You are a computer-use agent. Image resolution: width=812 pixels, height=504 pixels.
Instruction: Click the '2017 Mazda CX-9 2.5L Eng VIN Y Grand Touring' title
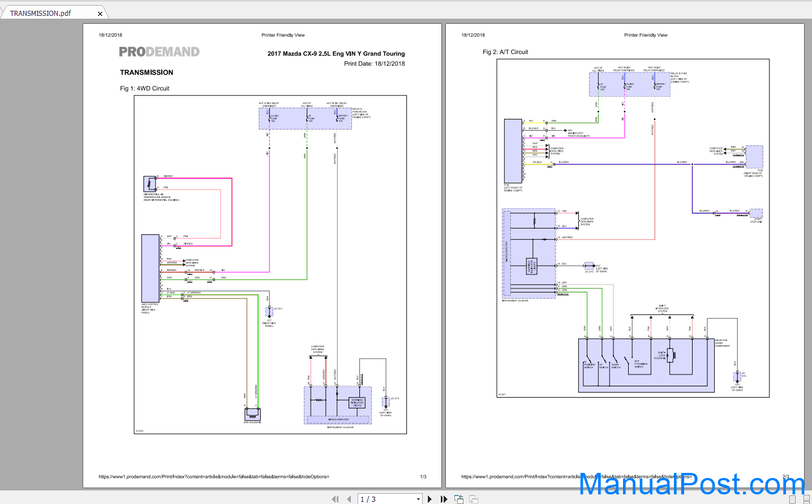[336, 54]
